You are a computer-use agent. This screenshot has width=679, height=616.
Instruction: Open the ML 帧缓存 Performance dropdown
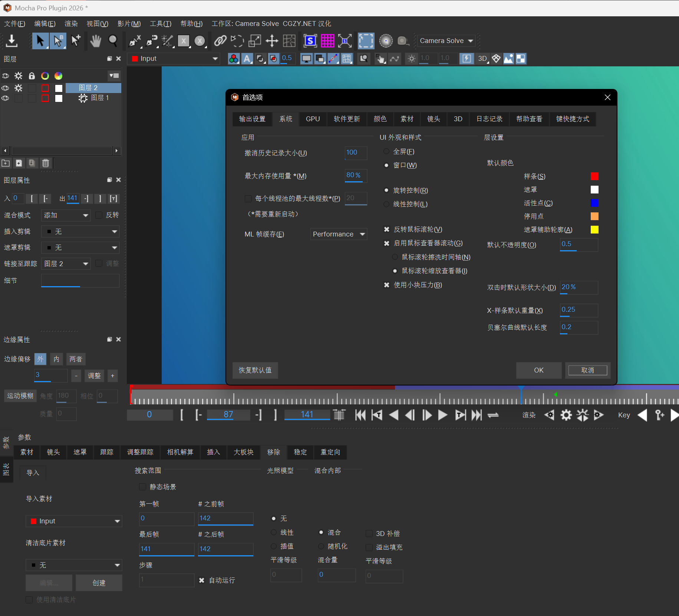point(339,234)
